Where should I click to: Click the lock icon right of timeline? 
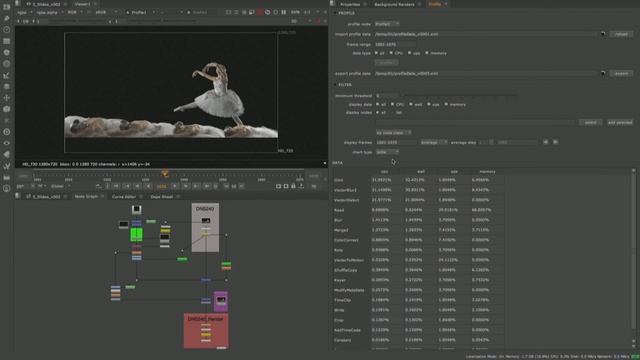click(x=293, y=186)
